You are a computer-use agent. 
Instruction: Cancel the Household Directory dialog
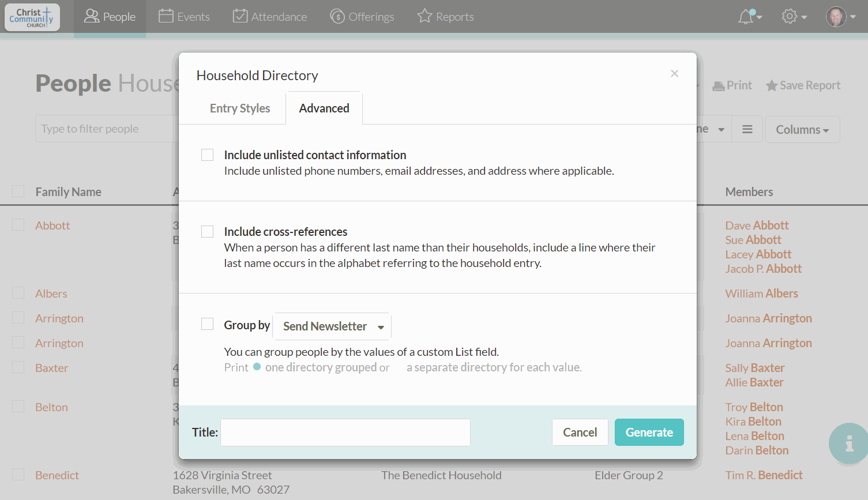[x=580, y=432]
